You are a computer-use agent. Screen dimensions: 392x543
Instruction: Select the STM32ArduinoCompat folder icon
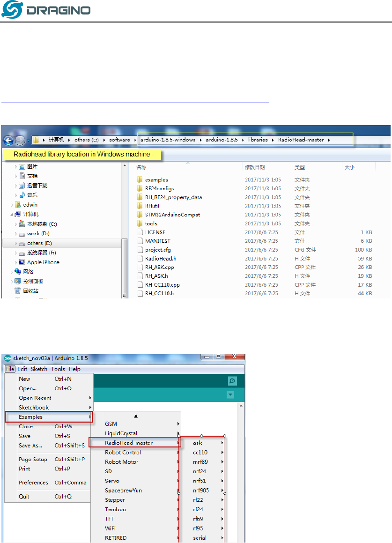coord(140,215)
